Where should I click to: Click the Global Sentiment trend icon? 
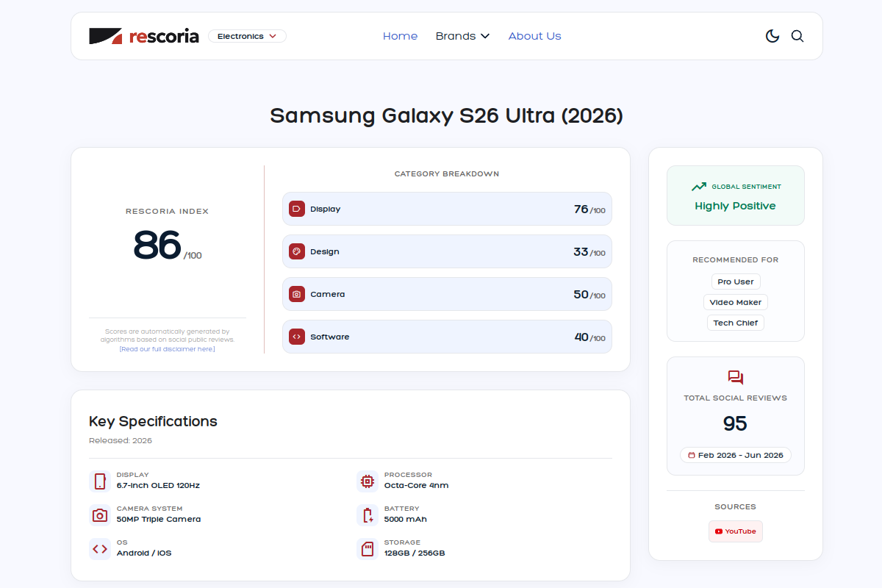tap(699, 187)
